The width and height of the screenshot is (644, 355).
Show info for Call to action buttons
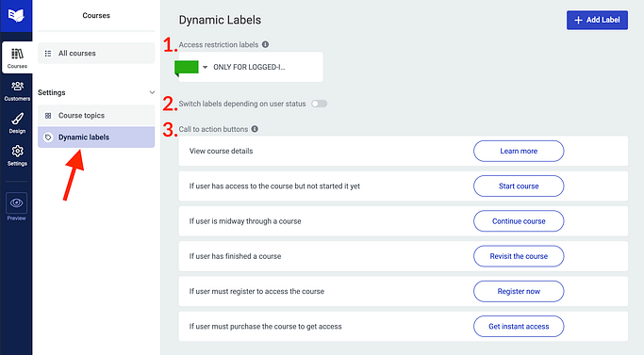pyautogui.click(x=255, y=129)
